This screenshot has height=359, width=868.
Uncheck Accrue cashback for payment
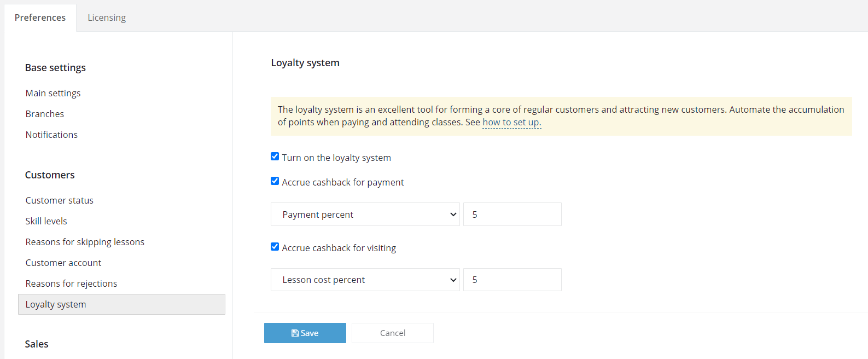[275, 181]
